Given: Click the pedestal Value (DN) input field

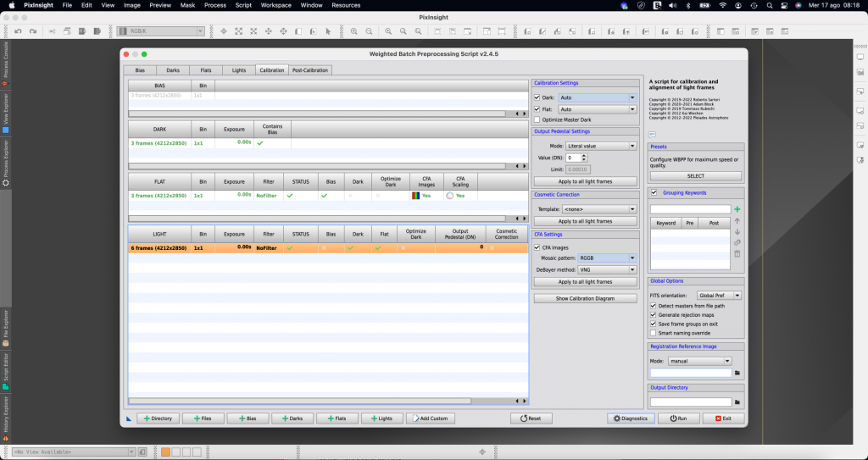Looking at the screenshot, I should (574, 158).
